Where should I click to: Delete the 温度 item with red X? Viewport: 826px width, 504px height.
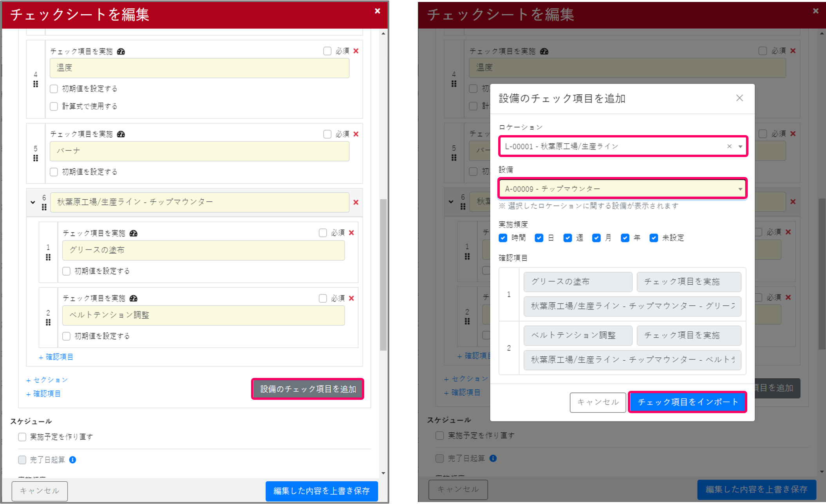point(356,51)
